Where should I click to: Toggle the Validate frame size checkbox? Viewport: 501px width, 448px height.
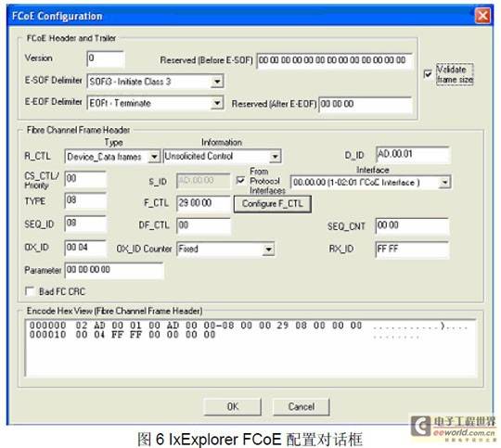[428, 74]
